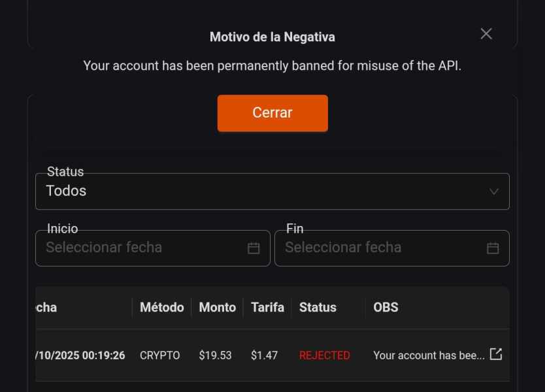Click the $19.53 amount cell

pyautogui.click(x=215, y=355)
